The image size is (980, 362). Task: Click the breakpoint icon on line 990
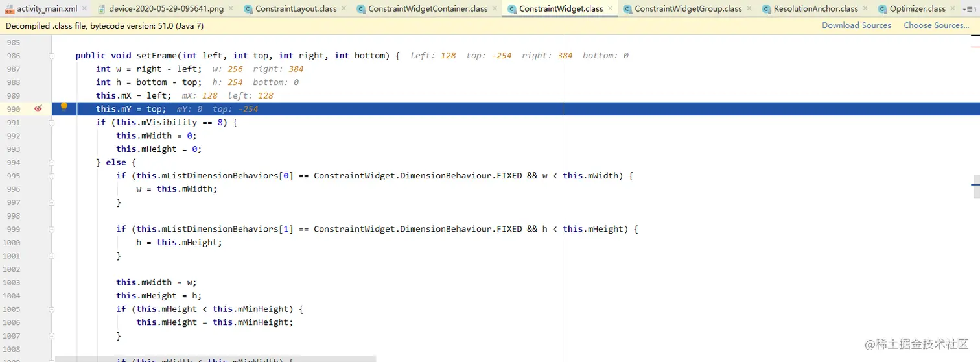(38, 108)
